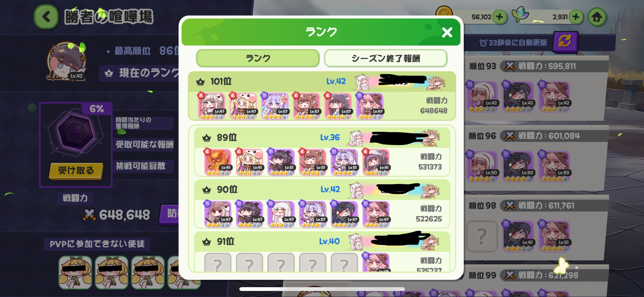Add gold coins with the plus button

tap(499, 17)
